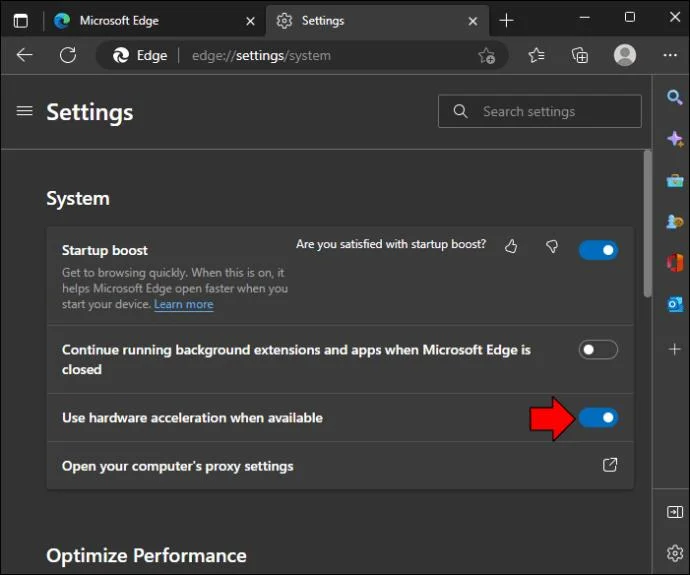
Task: Add this page to favorites
Action: pos(486,56)
